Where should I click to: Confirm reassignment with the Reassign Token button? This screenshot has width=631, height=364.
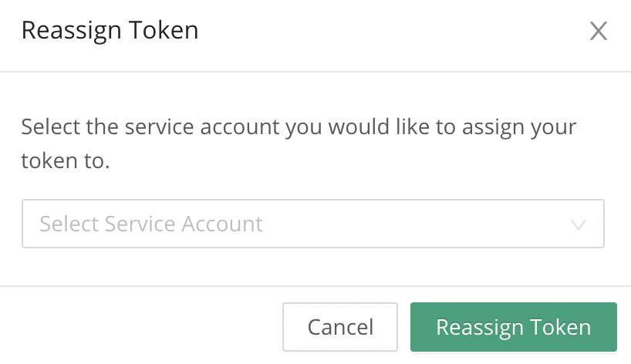click(x=513, y=327)
